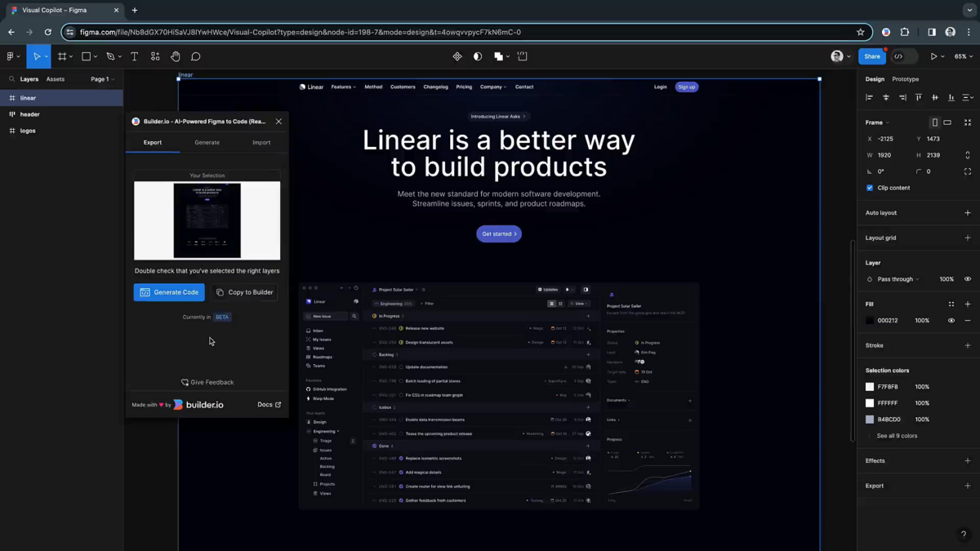
Task: Click the Align horizontal centers icon
Action: coord(886,98)
